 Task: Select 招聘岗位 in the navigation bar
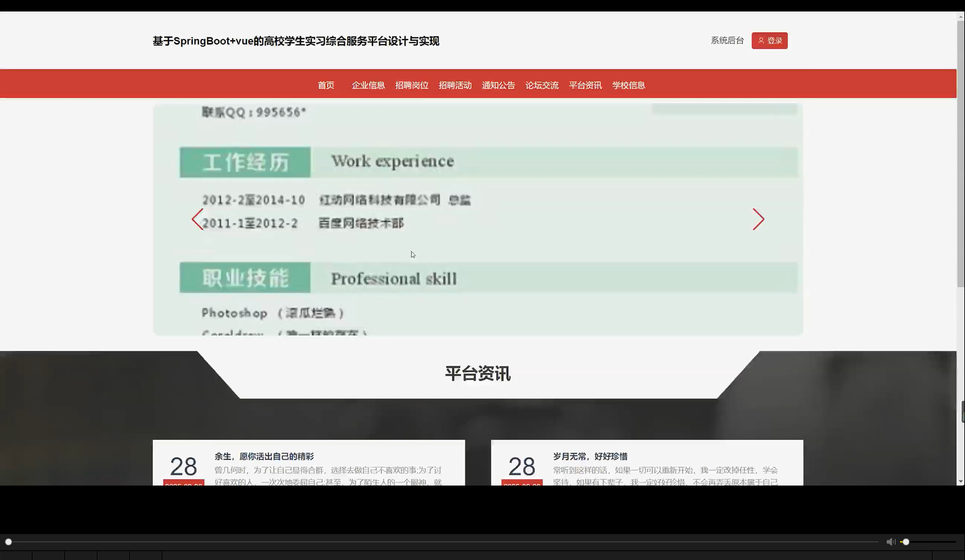411,85
